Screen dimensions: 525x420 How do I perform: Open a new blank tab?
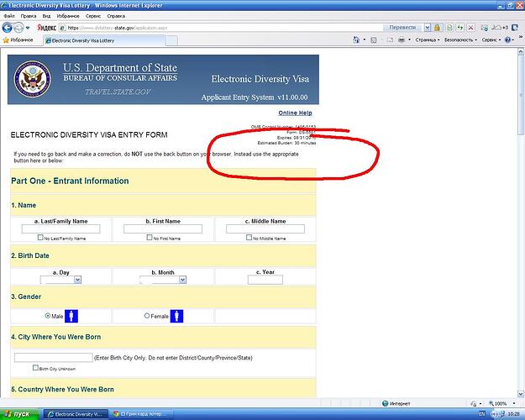pyautogui.click(x=171, y=40)
